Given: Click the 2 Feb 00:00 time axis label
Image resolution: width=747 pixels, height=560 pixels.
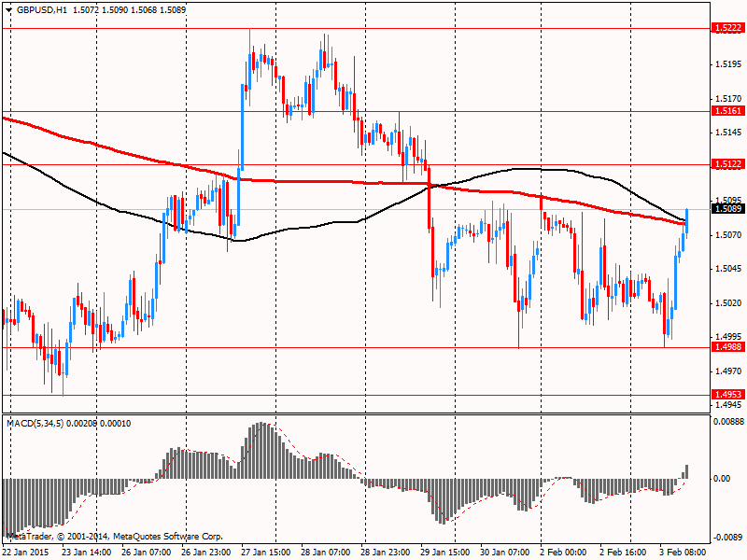Looking at the screenshot, I should pos(564,553).
